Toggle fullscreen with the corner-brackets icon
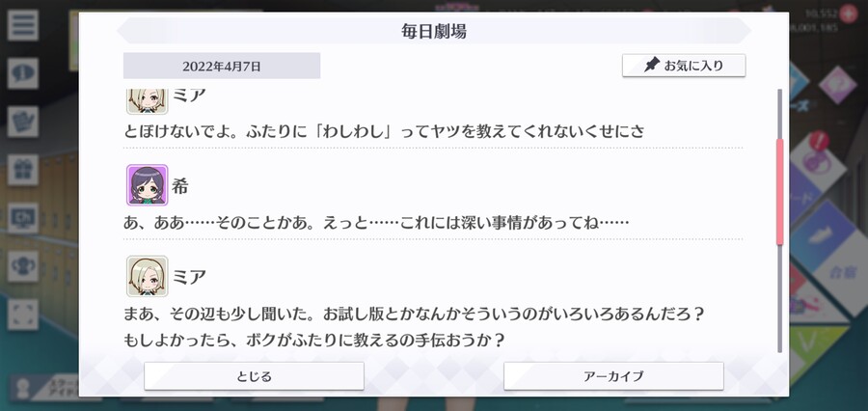The height and width of the screenshot is (411, 868). click(x=23, y=315)
